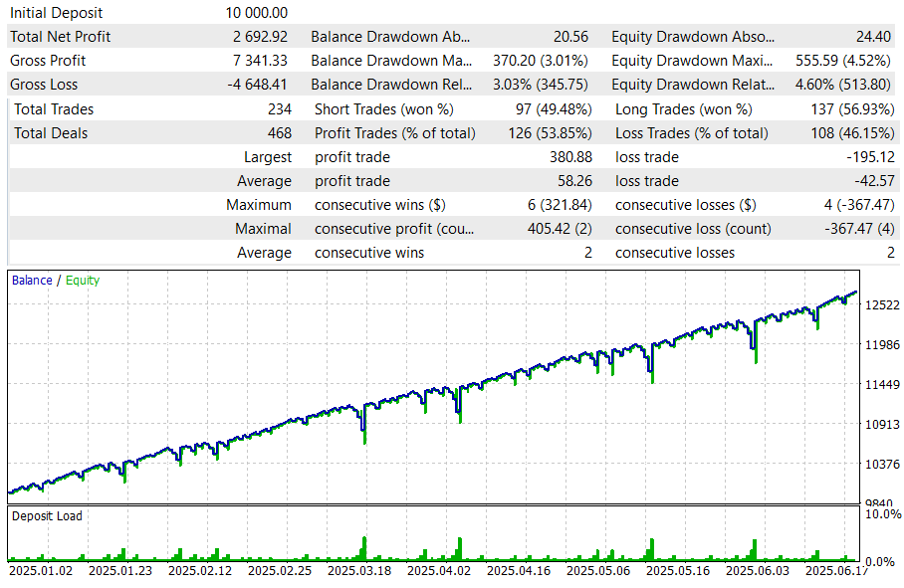Click the Deposit Load panel title

point(47,516)
